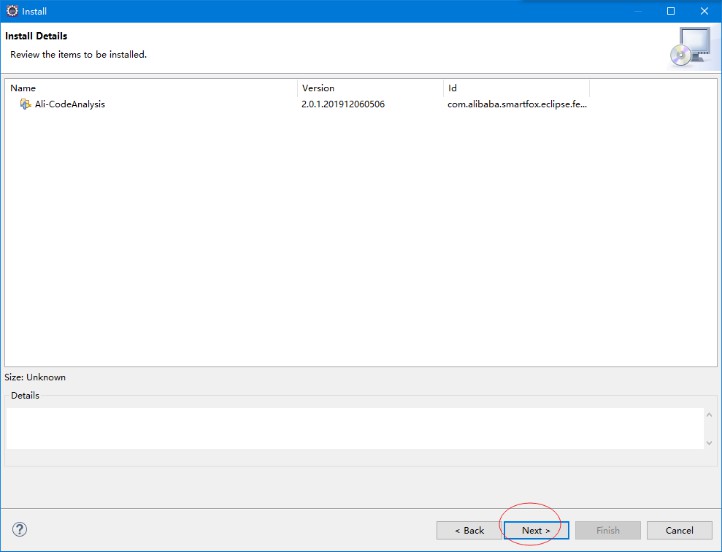The image size is (722, 552).
Task: Click the Ali-CodeAnalysis feature icon
Action: click(25, 104)
